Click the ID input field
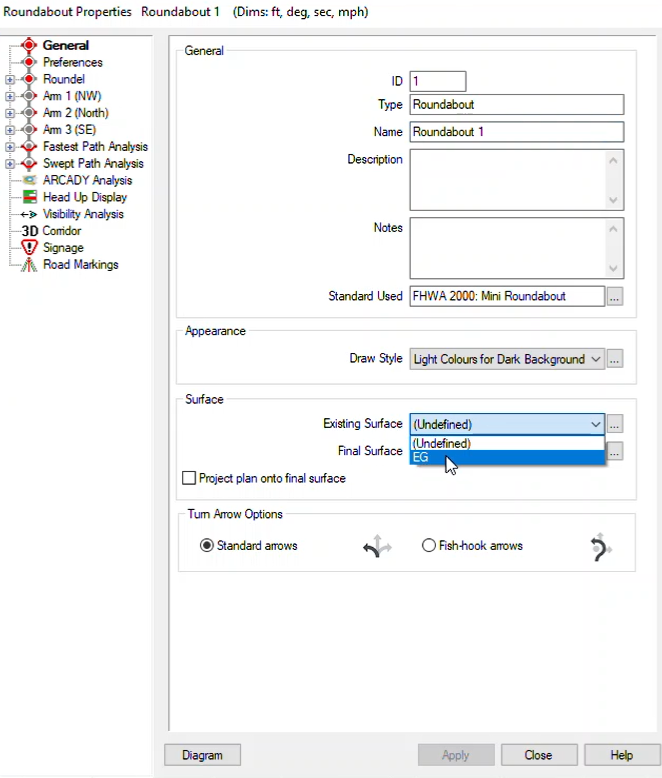Image resolution: width=662 pixels, height=778 pixels. [438, 81]
